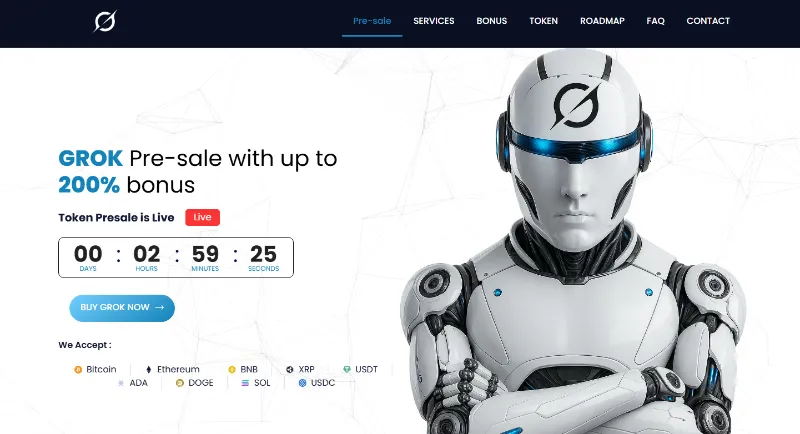Click the XRP coin icon
Image resolution: width=800 pixels, height=434 pixels.
[x=290, y=370]
